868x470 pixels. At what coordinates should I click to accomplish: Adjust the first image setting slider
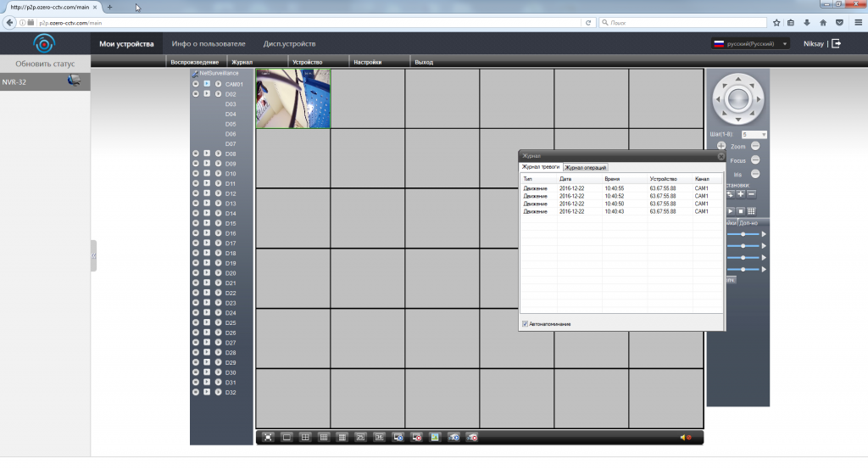743,234
